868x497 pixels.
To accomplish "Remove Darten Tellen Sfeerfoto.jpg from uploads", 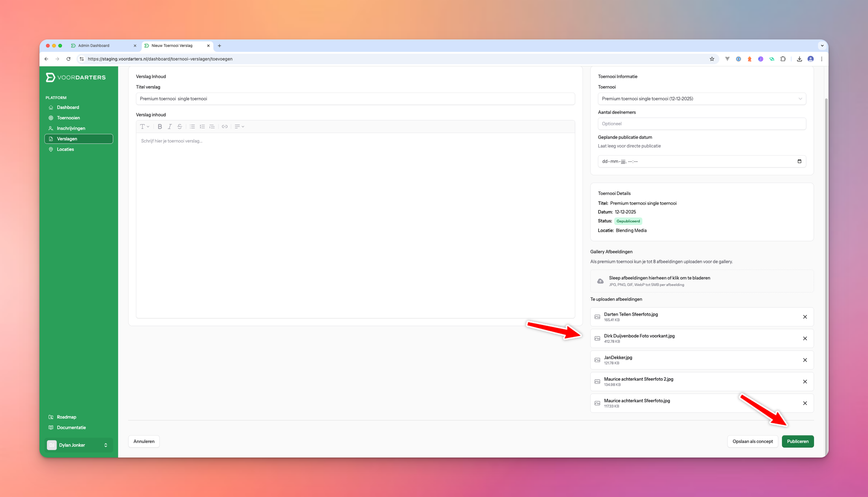I will [805, 317].
